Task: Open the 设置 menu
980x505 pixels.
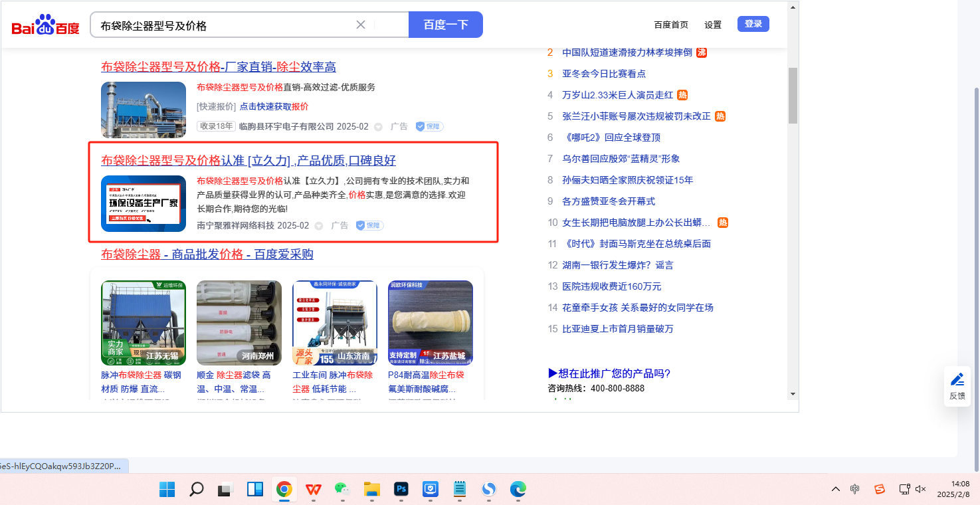Action: pos(713,25)
